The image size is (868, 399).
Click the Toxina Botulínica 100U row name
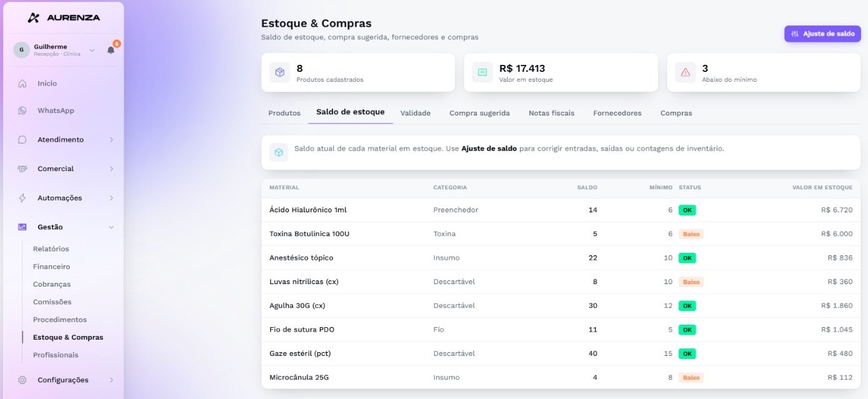point(309,234)
